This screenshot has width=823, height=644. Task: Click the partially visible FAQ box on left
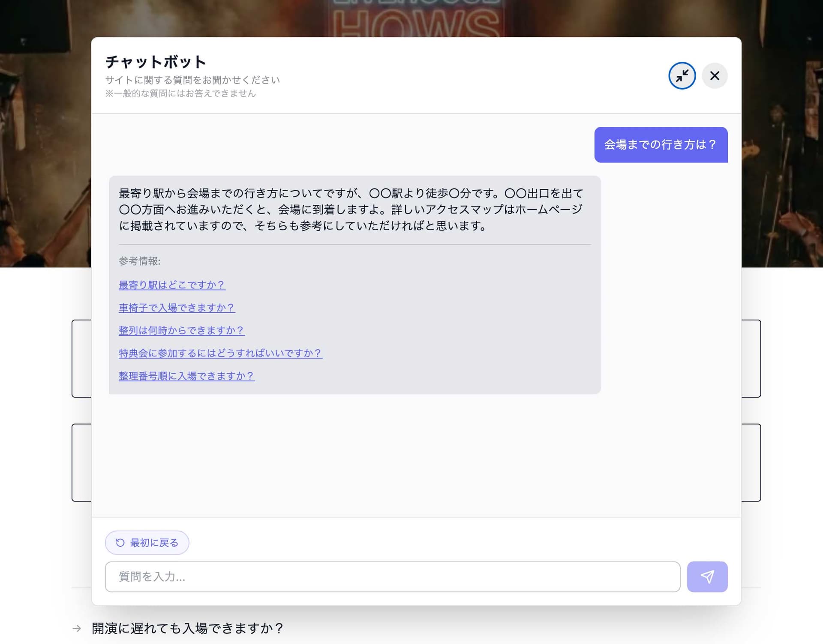point(81,360)
